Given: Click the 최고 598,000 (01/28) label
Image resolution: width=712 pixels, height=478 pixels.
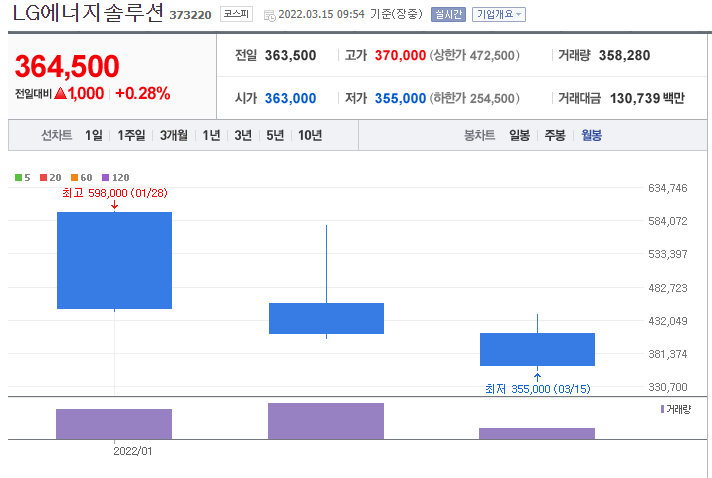Looking at the screenshot, I should [115, 193].
